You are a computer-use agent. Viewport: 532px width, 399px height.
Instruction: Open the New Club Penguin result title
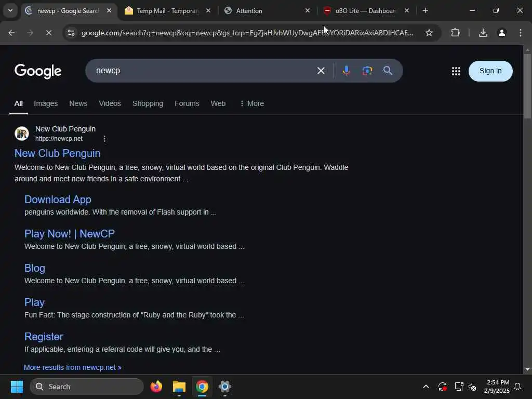point(57,153)
